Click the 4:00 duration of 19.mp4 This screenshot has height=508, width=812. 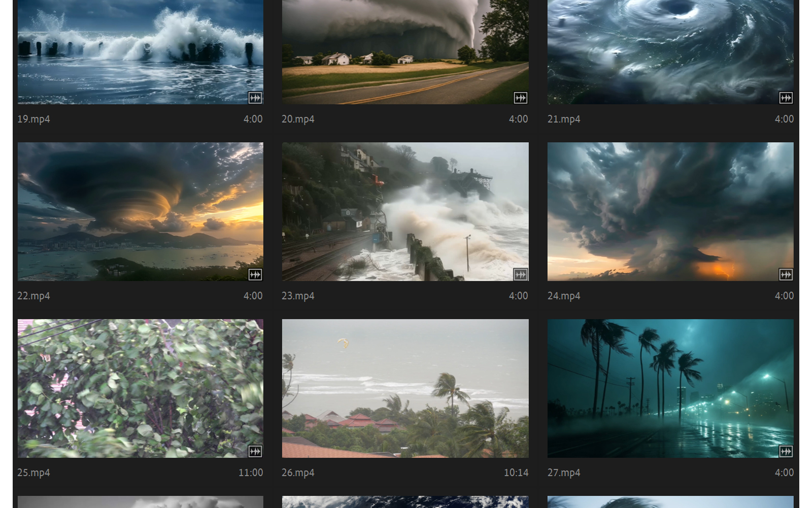point(253,119)
